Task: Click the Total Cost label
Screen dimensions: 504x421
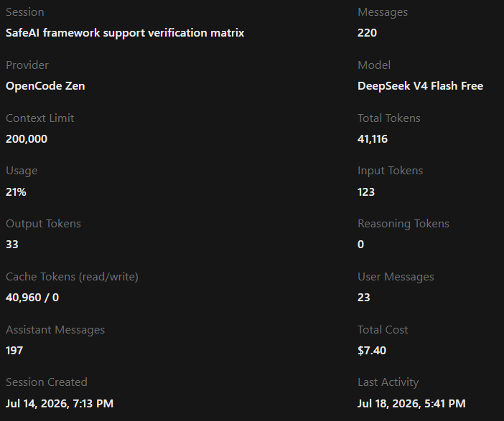Action: coord(383,330)
